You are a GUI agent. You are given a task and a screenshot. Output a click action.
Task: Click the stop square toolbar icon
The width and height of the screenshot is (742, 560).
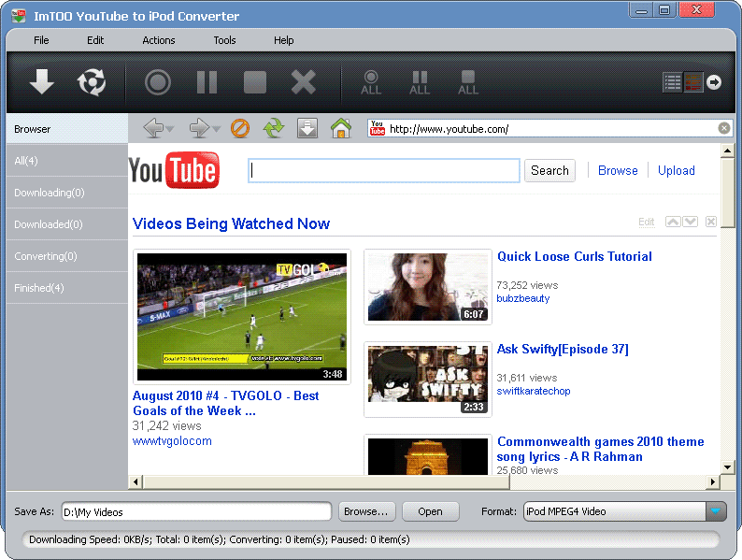[x=255, y=82]
